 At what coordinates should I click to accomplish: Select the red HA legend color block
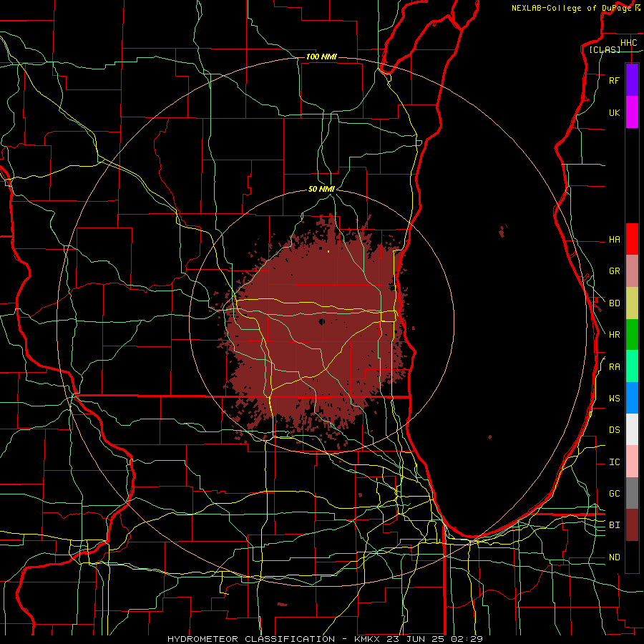click(x=632, y=239)
